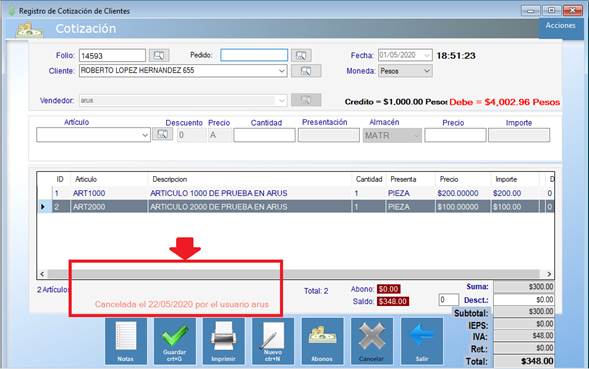The width and height of the screenshot is (589, 369).
Task: Open the Artículo combo box
Action: tap(93, 135)
